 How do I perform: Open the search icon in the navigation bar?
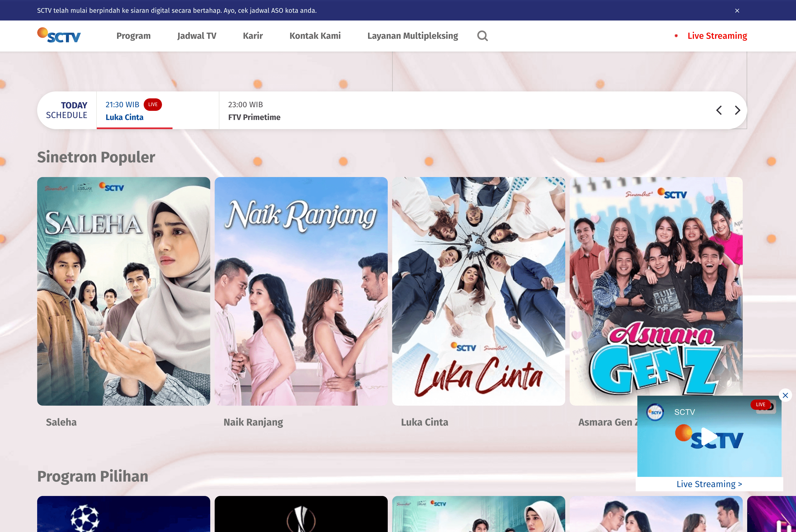coord(483,36)
